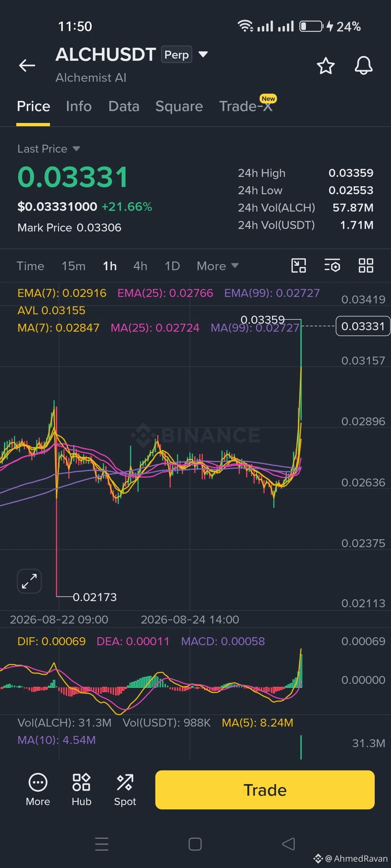Open chart drawing tools icon
391x868 pixels.
click(x=299, y=265)
